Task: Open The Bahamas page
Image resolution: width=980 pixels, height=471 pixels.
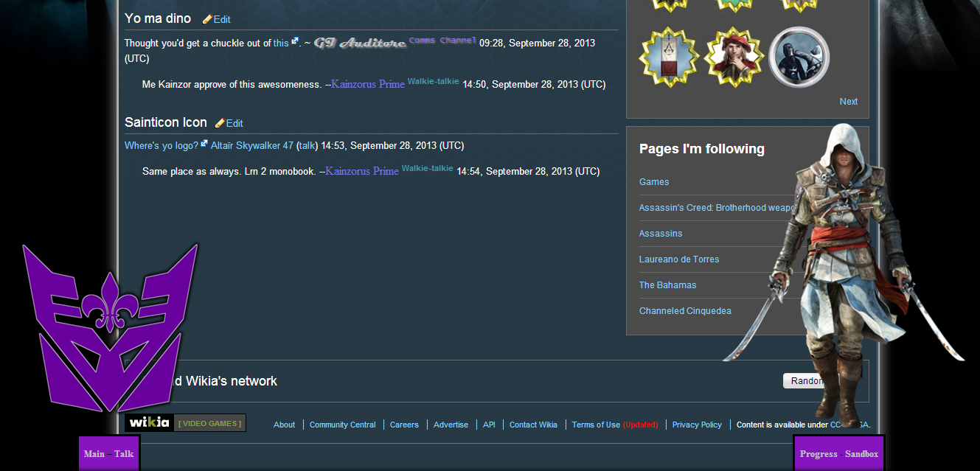Action: tap(667, 285)
